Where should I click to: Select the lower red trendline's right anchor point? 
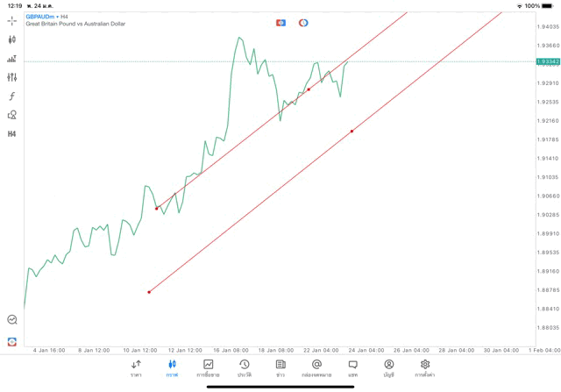[352, 132]
